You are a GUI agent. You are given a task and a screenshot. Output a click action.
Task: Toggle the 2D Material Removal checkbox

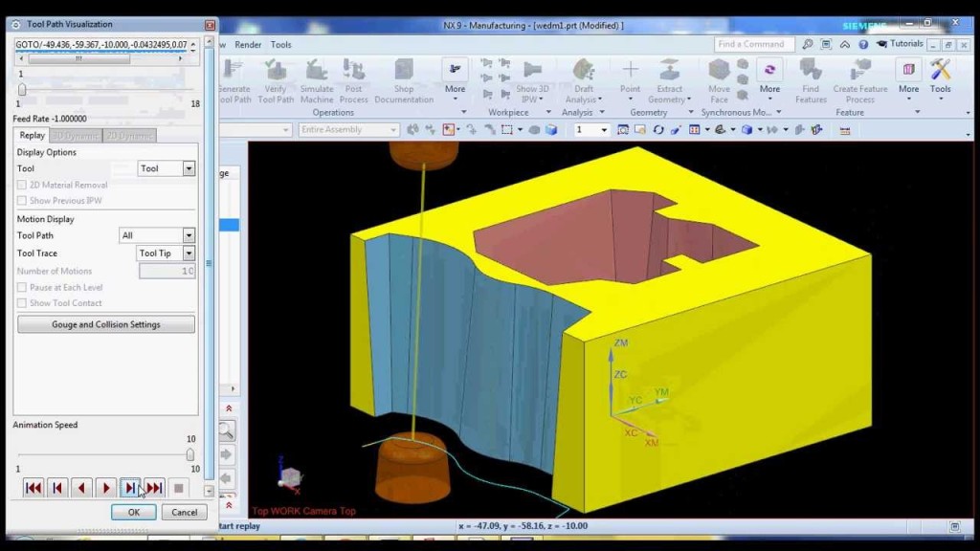(22, 185)
